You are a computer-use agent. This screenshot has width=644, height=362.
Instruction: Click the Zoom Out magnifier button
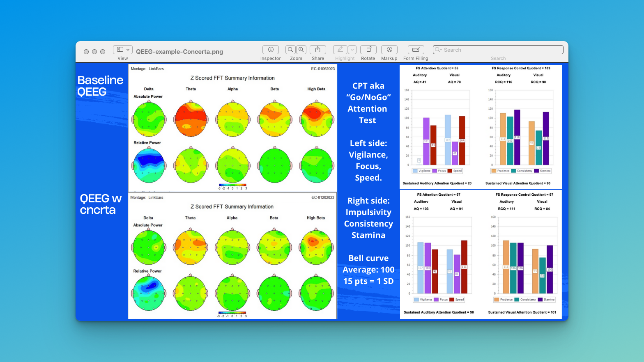(290, 50)
